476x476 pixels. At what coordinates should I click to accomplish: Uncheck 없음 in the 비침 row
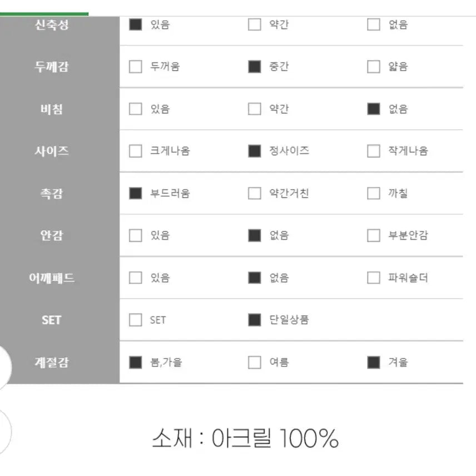[x=373, y=109]
